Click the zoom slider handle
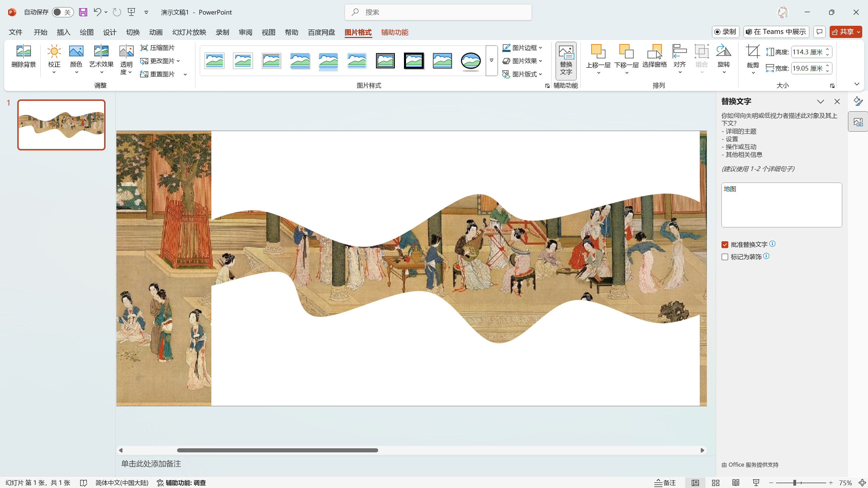868x488 pixels. pos(794,483)
